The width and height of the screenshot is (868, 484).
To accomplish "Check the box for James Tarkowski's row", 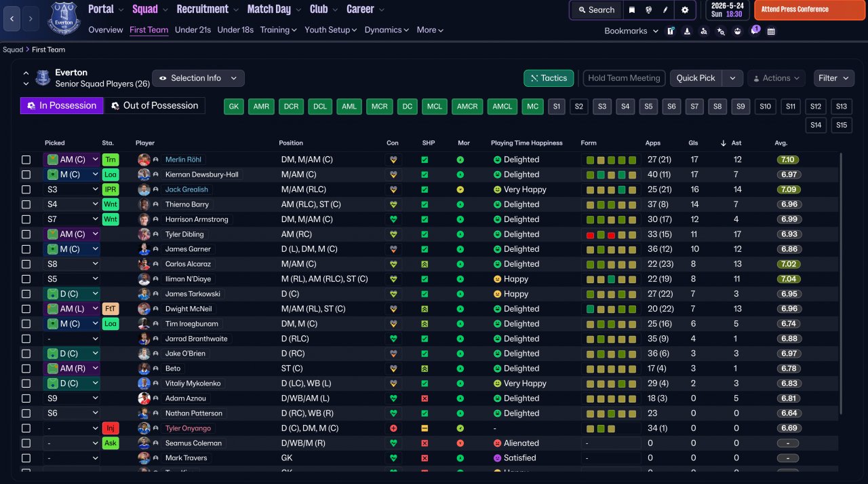I will coord(26,294).
